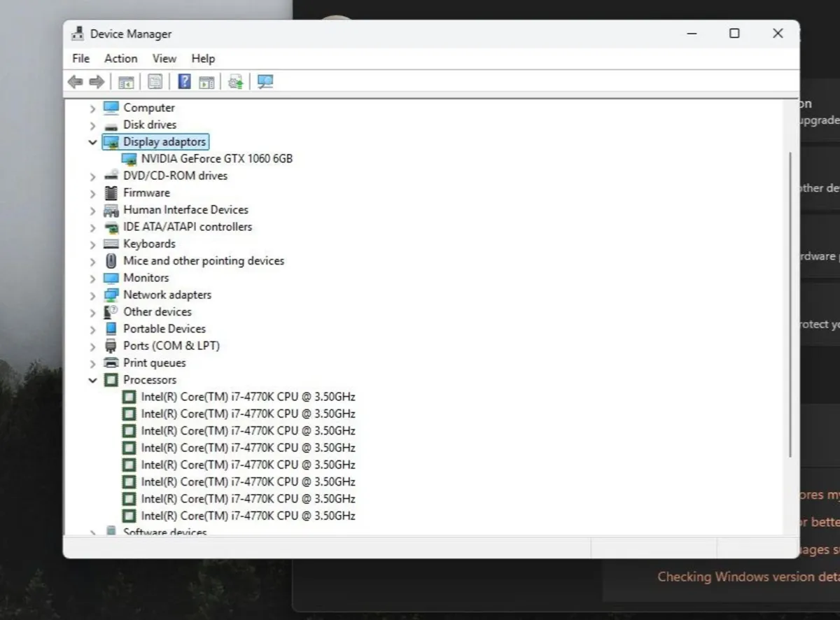The image size is (840, 620).
Task: Select the Keyboards category label
Action: coord(149,244)
